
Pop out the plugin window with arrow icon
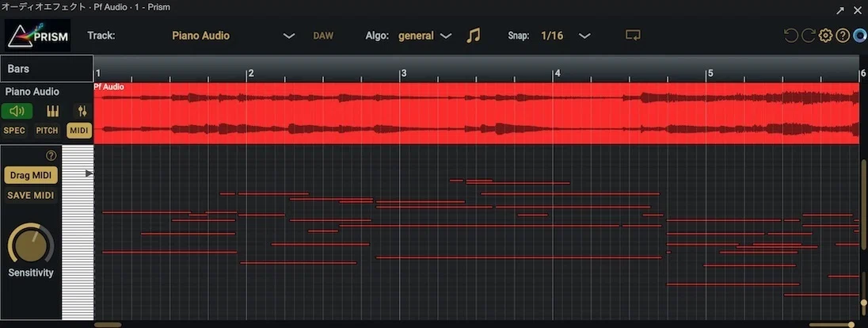840,10
